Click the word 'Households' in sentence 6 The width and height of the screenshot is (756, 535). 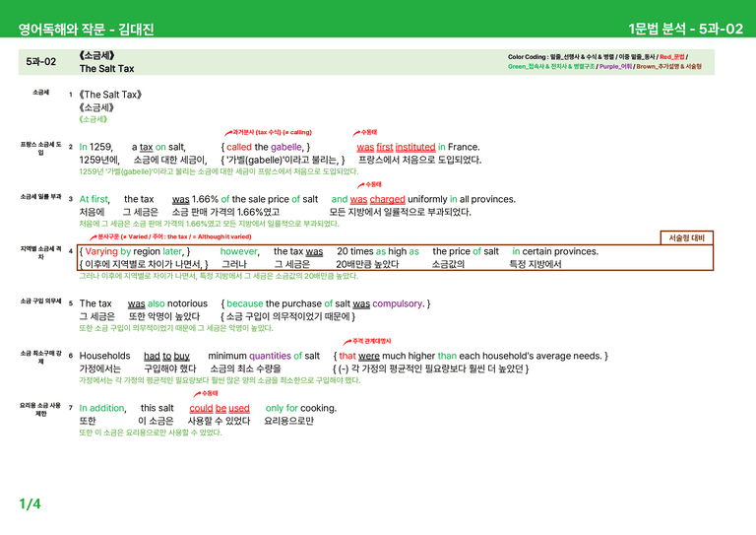104,356
